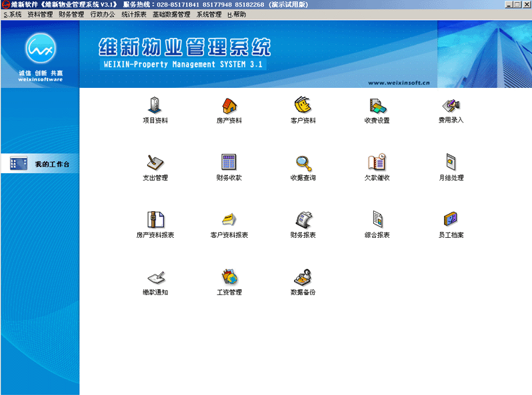Open the 帮助 help menu

tap(237, 15)
